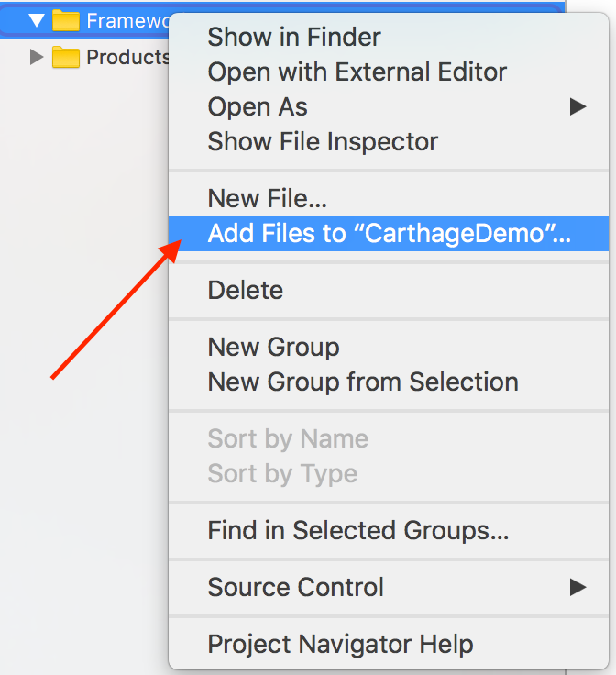Choose New File… from context menu
This screenshot has height=675, width=616.
click(x=268, y=197)
